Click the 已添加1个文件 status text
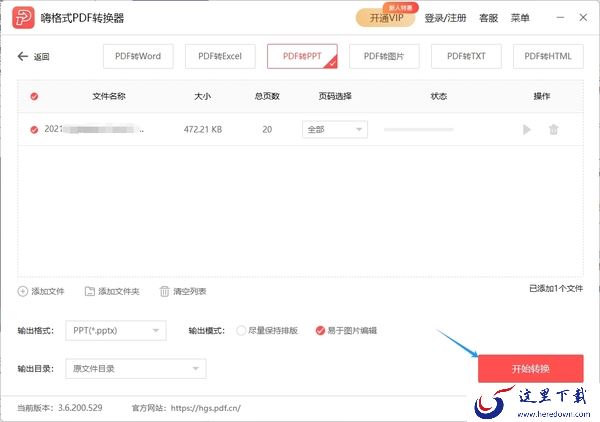The width and height of the screenshot is (600, 422). [556, 288]
